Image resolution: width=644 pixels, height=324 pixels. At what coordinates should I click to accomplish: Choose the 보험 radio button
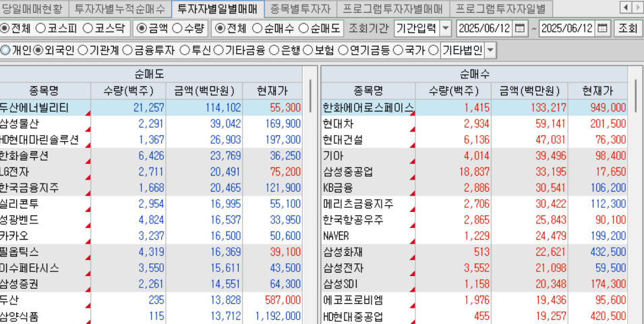308,51
